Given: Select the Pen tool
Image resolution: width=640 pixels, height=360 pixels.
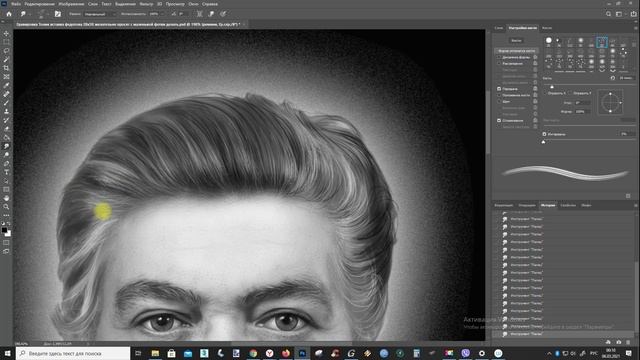Looking at the screenshot, I should pos(6,163).
